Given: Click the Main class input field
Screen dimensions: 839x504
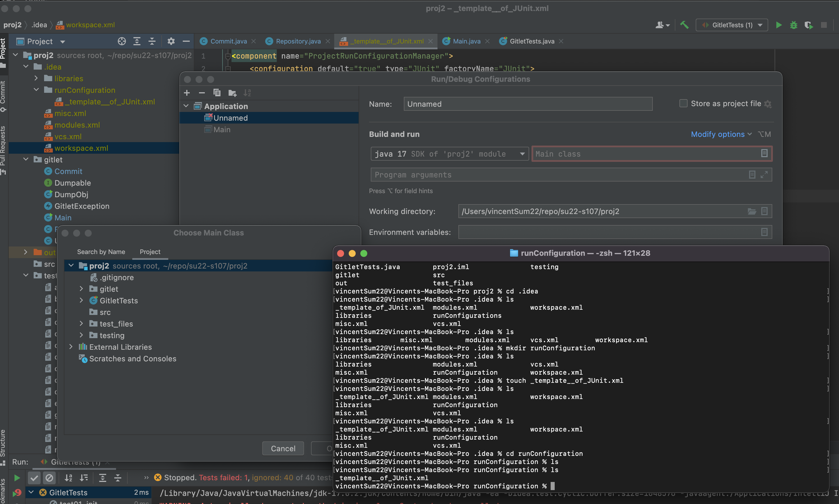Looking at the screenshot, I should tap(645, 154).
